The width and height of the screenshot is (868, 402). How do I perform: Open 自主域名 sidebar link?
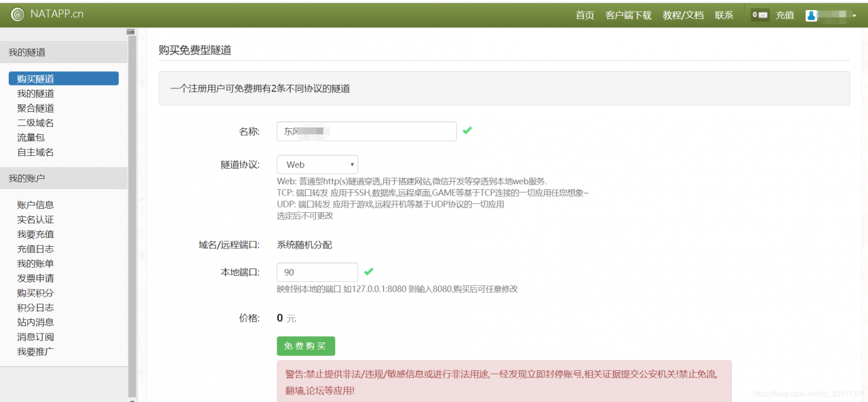[x=35, y=153]
